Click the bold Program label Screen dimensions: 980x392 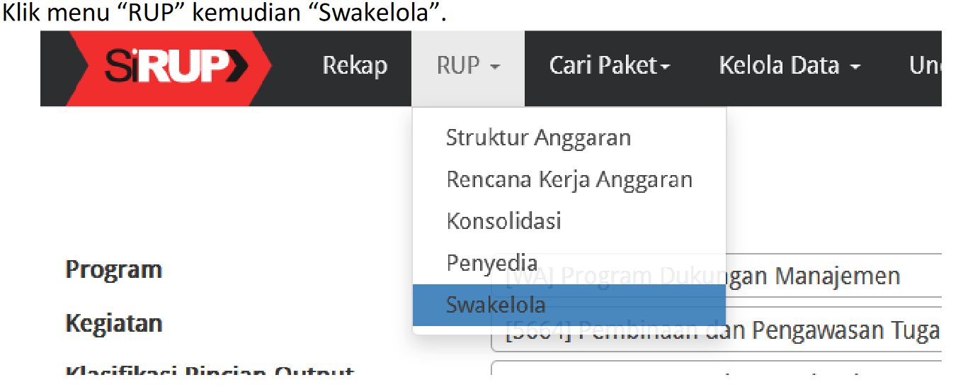pyautogui.click(x=113, y=270)
